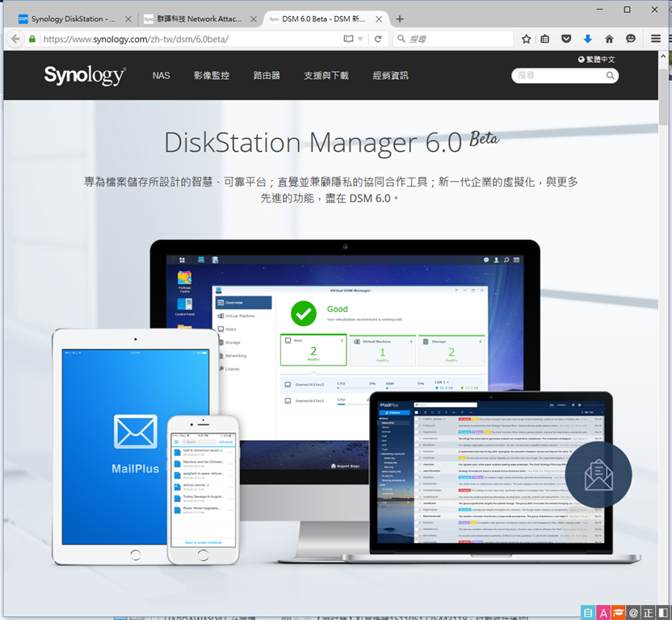Select the DSM 6.0 Beta tab
Viewport: 672px width, 620px height.
tap(323, 19)
